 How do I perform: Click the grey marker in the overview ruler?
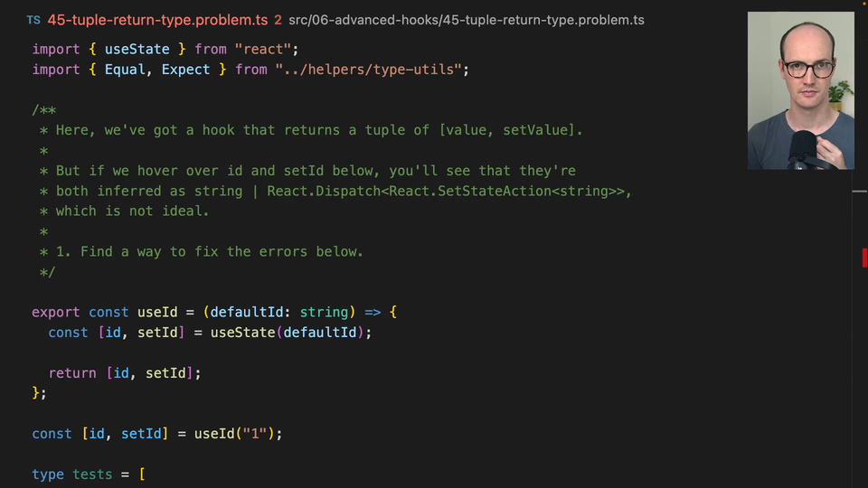tap(860, 192)
